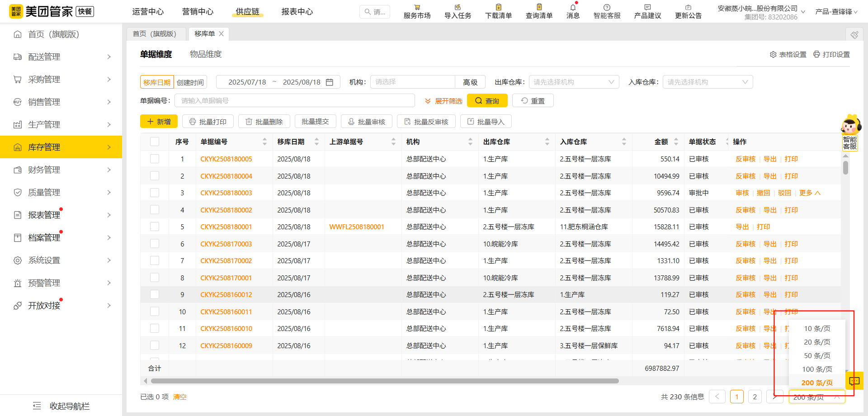Viewport: 868px width, 416px height.
Task: Open the 出库仓库 warehouse dropdown
Action: (573, 82)
